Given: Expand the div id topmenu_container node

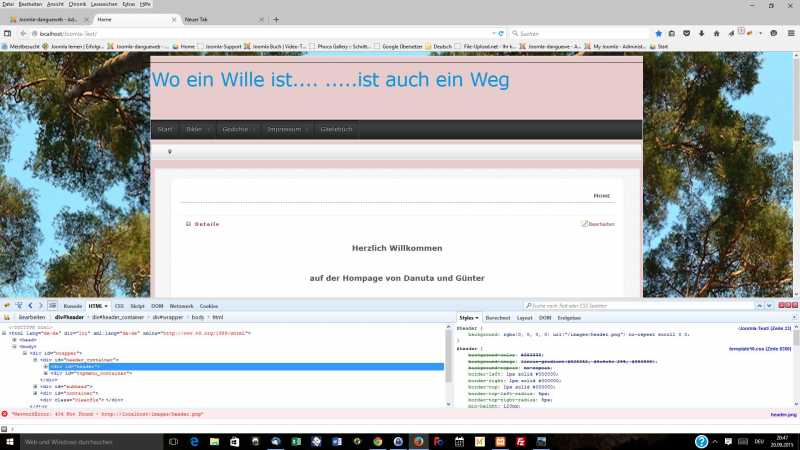Looking at the screenshot, I should 45,373.
